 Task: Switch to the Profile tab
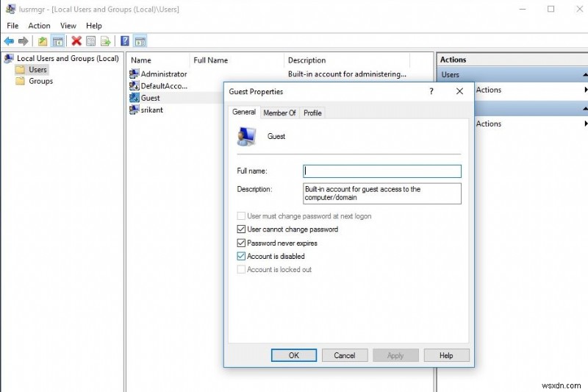point(312,113)
